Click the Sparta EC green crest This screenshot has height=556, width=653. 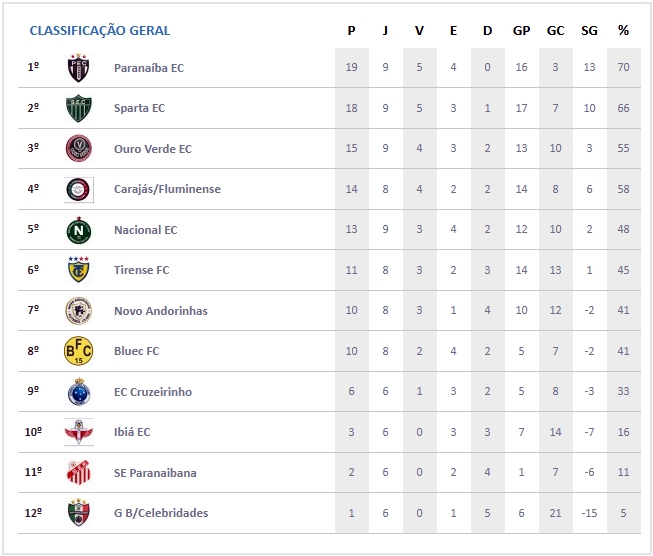(79, 108)
